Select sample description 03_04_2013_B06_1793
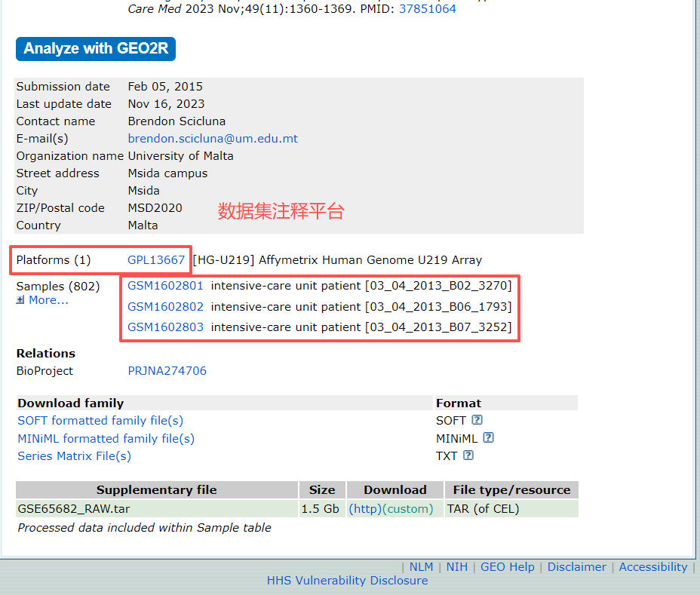 (x=438, y=307)
